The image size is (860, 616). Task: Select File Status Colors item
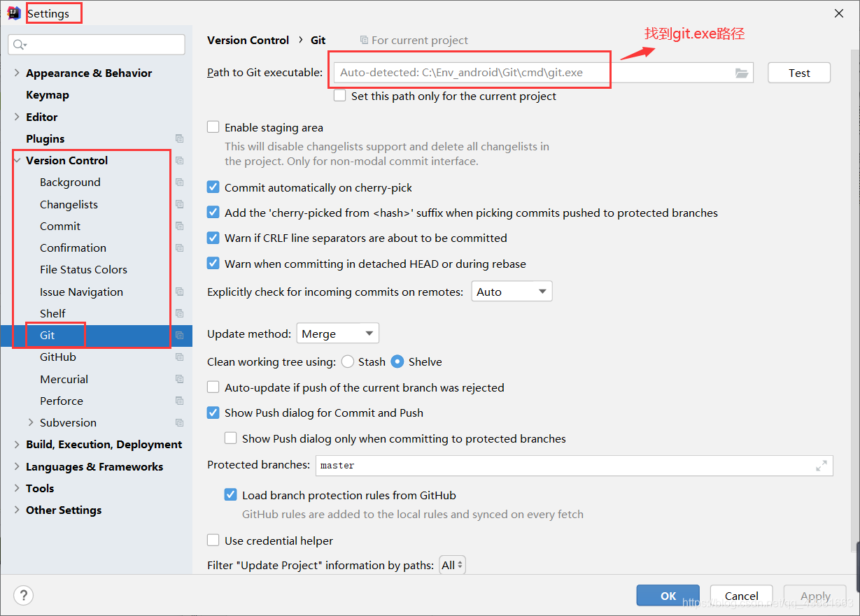click(83, 269)
